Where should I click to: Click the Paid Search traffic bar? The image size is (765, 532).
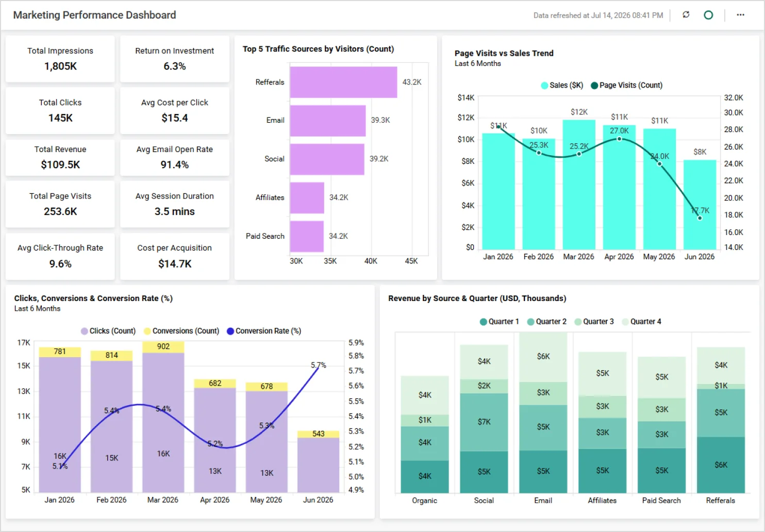[x=307, y=236]
